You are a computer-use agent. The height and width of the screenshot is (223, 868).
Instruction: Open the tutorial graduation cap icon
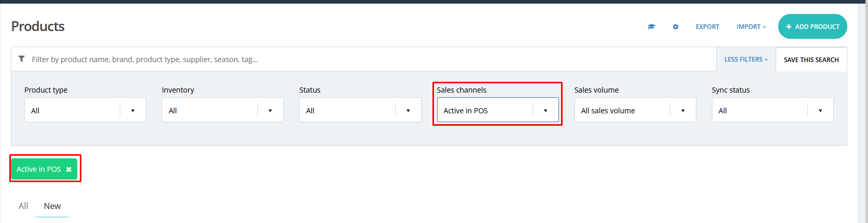(x=651, y=27)
